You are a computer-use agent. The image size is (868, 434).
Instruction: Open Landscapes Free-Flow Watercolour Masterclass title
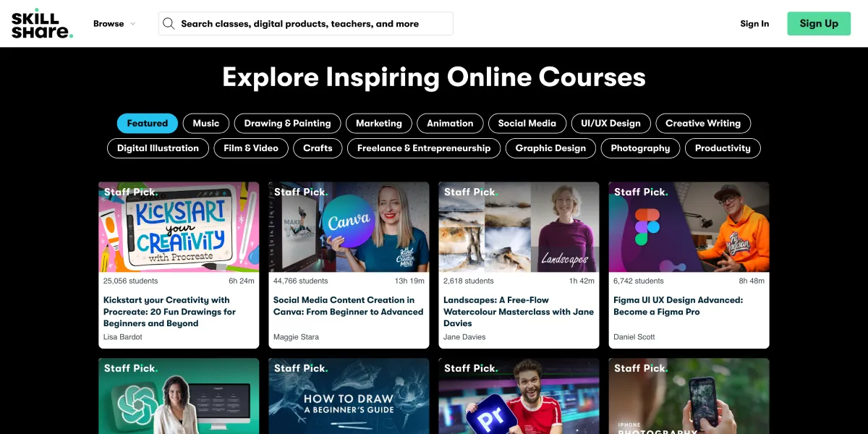pyautogui.click(x=519, y=312)
